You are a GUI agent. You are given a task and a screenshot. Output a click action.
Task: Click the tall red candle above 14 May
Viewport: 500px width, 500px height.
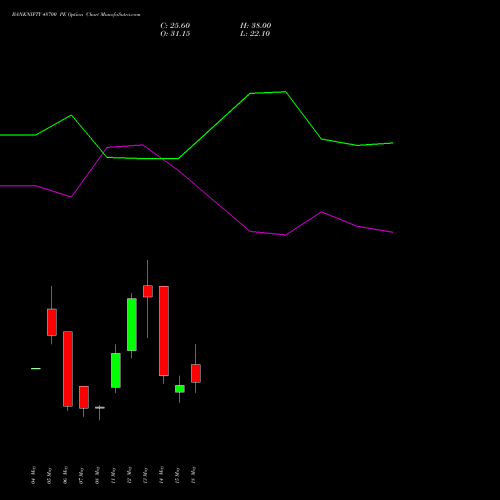click(x=164, y=331)
